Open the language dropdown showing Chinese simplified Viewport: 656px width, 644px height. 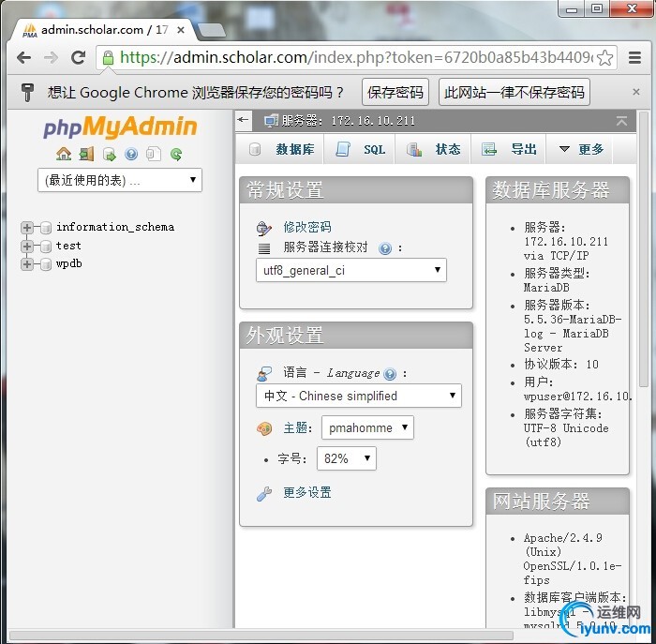pos(359,396)
